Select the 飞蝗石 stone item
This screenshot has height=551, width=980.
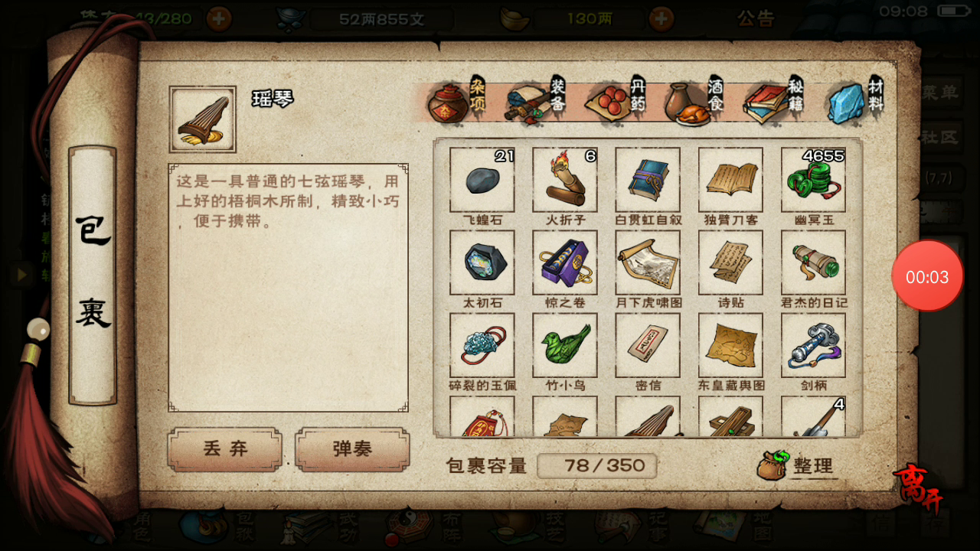[482, 180]
